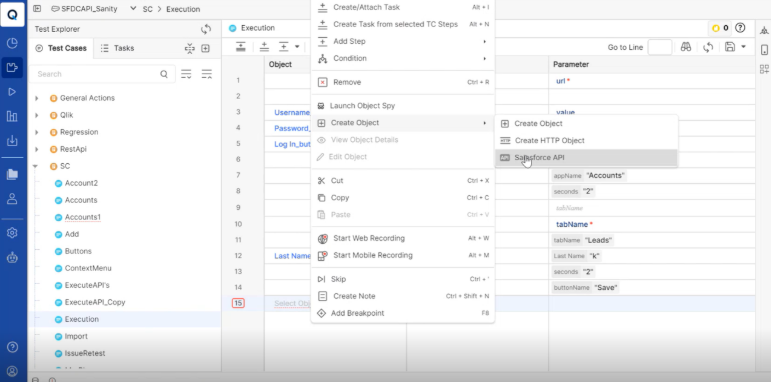
Task: Open the download sidebar icon
Action: (x=12, y=141)
